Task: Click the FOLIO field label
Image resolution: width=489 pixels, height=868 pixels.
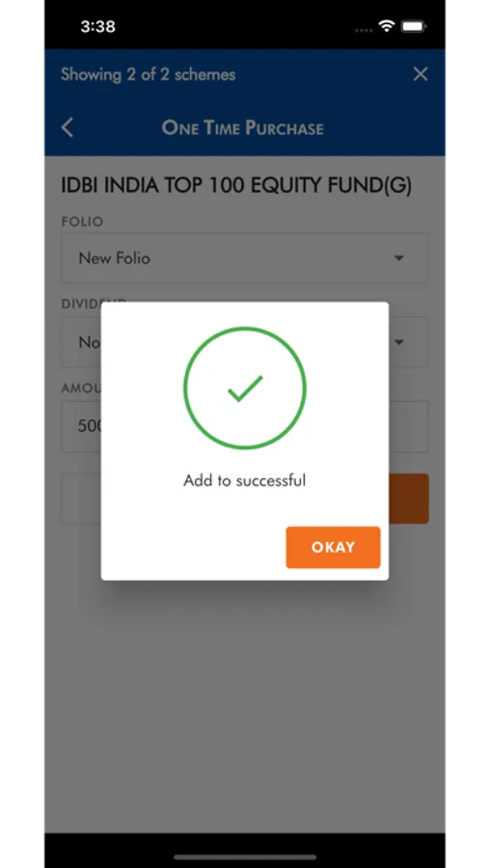Action: tap(83, 222)
